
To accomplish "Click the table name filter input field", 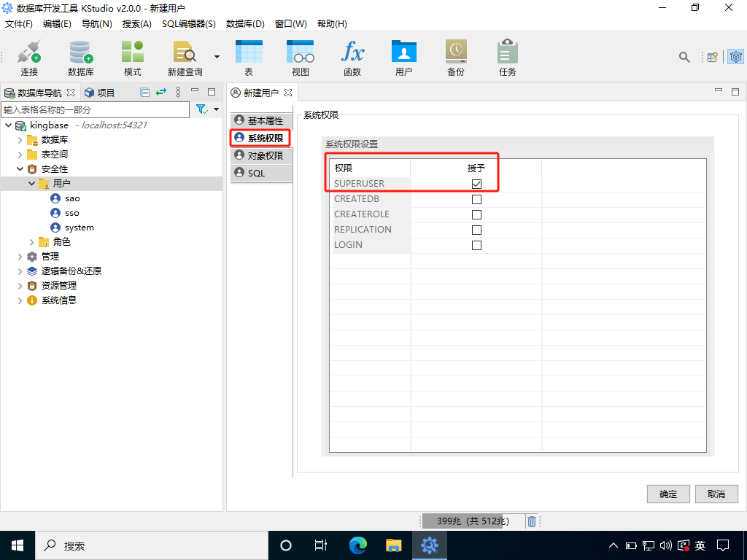I will pos(95,109).
